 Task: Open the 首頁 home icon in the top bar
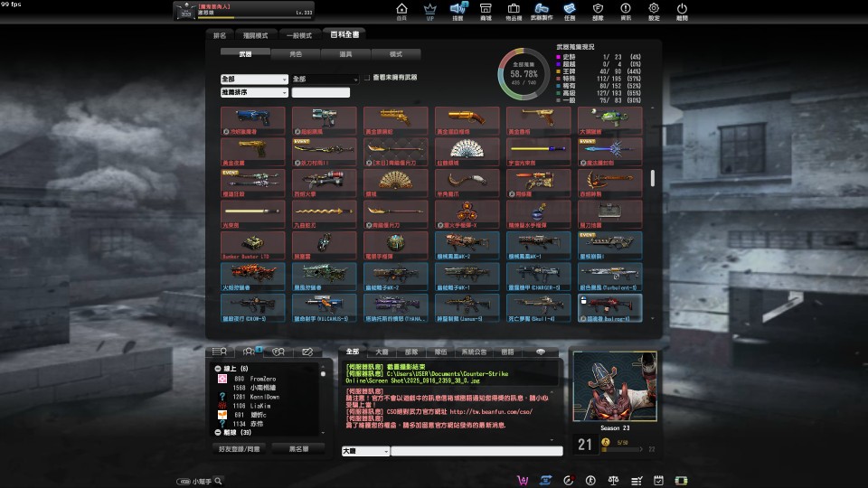pyautogui.click(x=401, y=11)
